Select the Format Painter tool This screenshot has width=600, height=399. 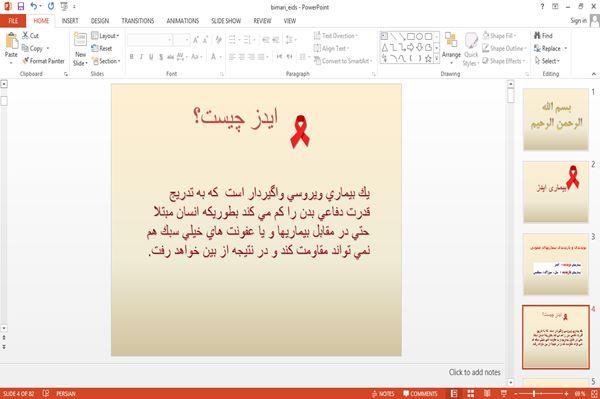click(x=43, y=61)
